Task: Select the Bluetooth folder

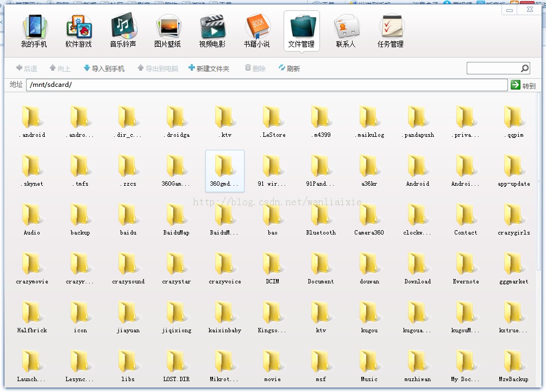Action: (x=321, y=219)
